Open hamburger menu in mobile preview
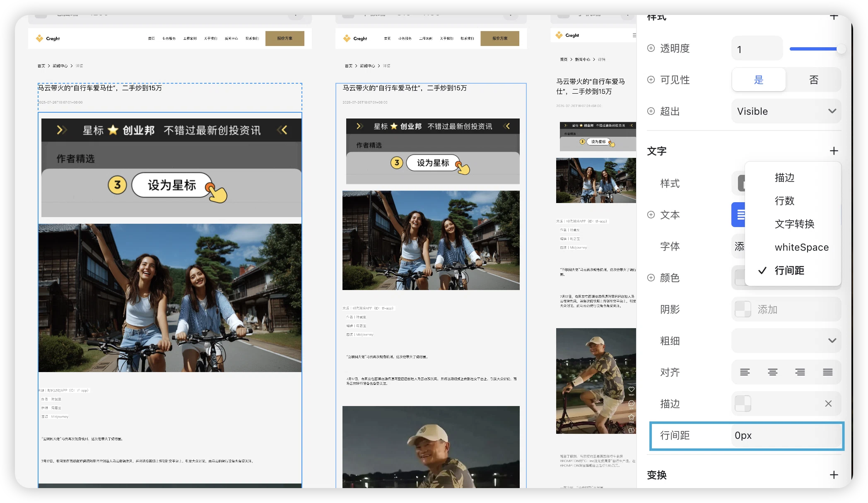This screenshot has width=868, height=503. pyautogui.click(x=634, y=35)
